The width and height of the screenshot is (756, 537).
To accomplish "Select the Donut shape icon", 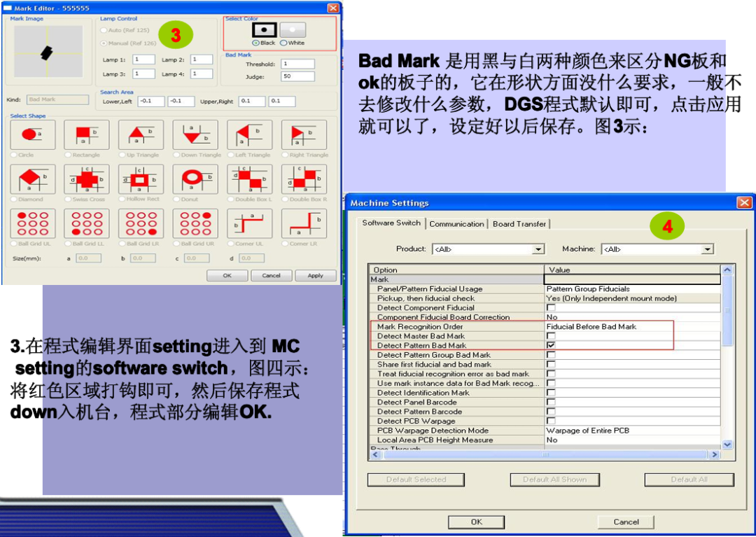I will tap(195, 179).
